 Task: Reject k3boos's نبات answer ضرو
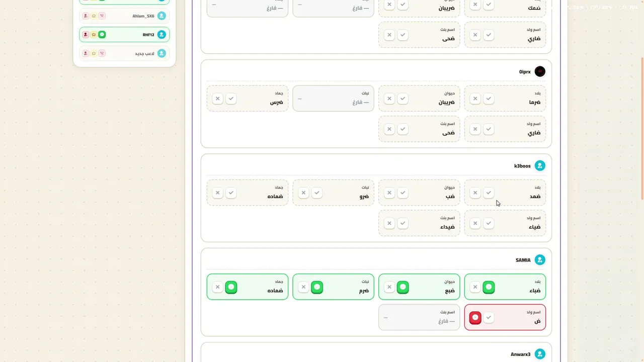[x=303, y=193]
